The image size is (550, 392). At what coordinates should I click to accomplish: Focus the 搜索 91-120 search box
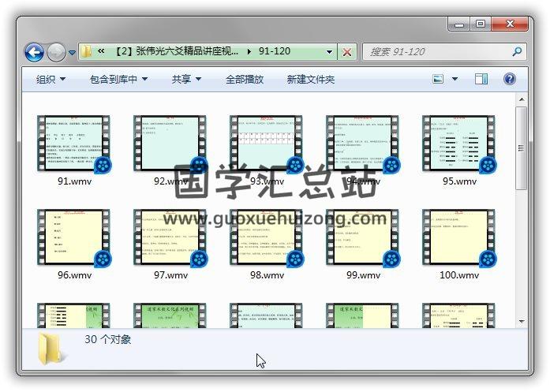[x=444, y=52]
